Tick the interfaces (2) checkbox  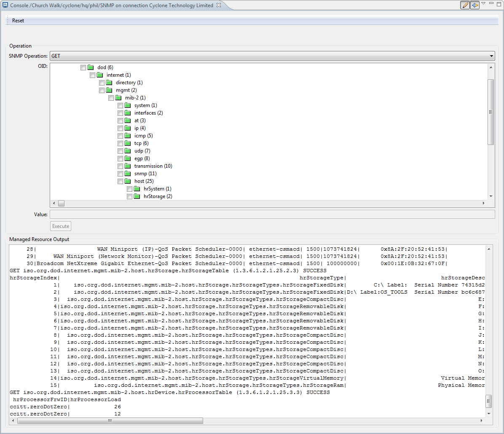pos(120,113)
